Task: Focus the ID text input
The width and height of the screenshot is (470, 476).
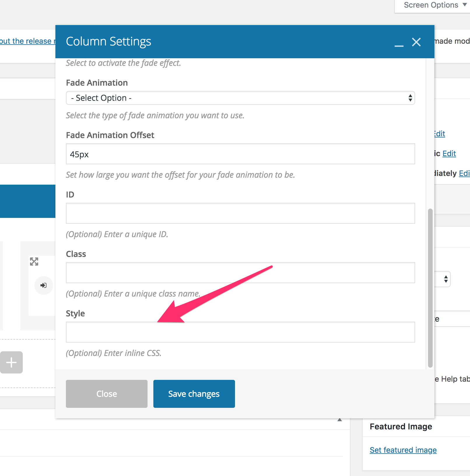Action: click(x=240, y=214)
